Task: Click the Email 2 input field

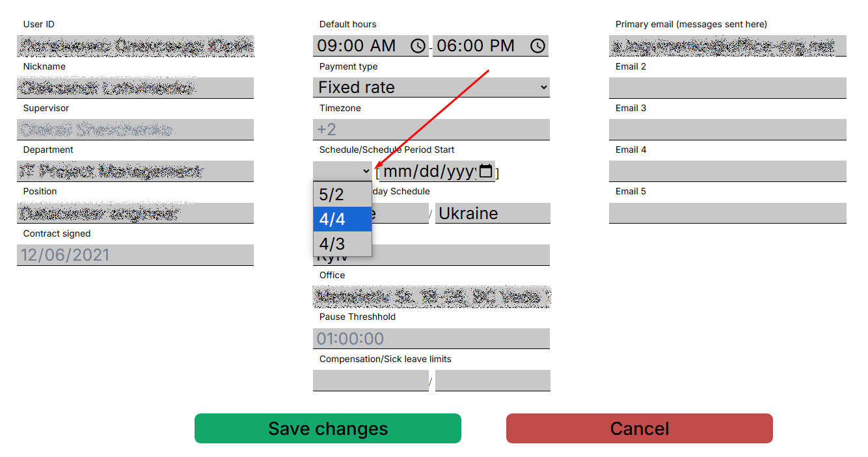Action: [x=727, y=88]
